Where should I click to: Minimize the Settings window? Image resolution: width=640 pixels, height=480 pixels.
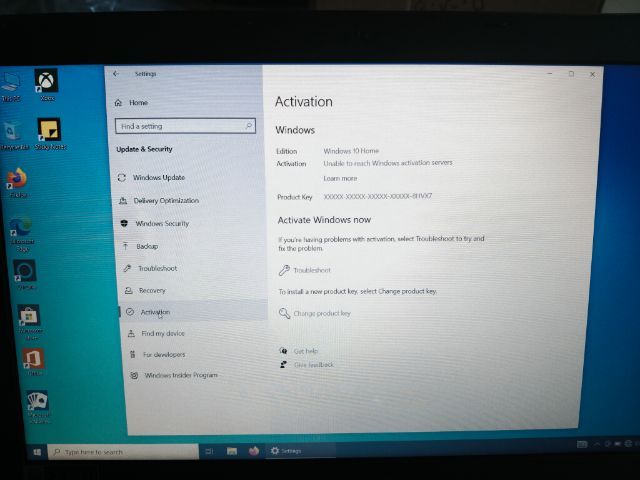point(550,73)
